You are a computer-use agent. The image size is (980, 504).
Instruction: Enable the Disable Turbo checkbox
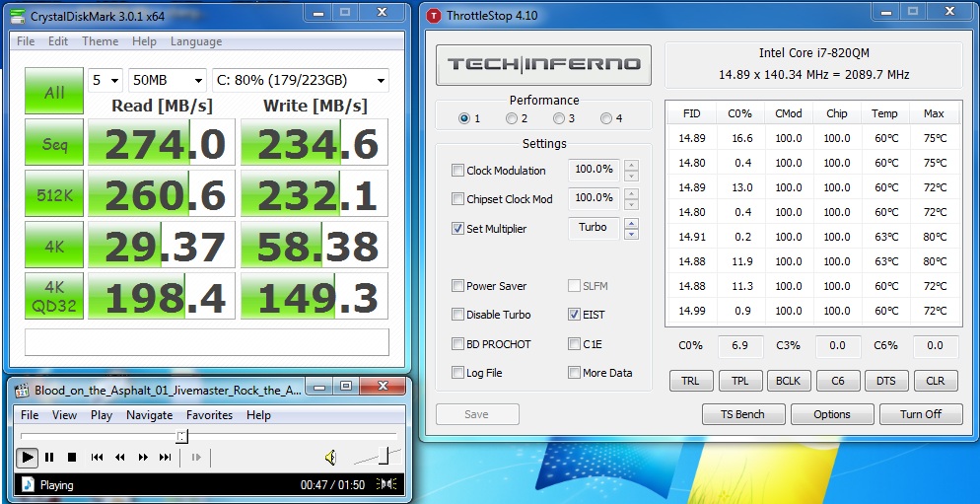[458, 315]
